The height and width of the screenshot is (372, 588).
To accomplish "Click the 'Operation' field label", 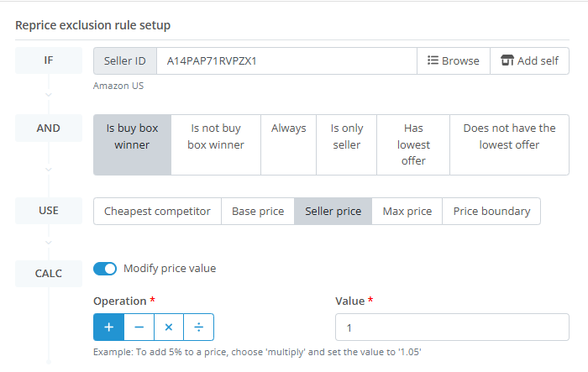I will [x=120, y=301].
